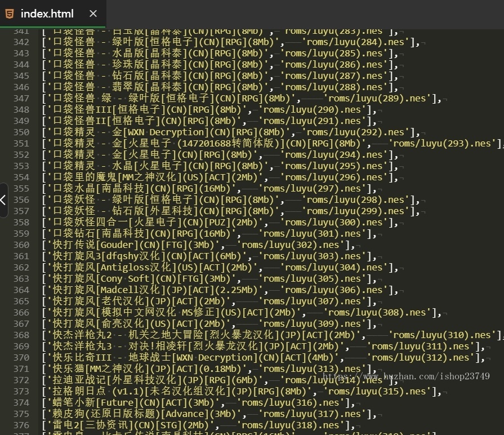Screen dimensions: 504x435
Task: Click 'Cony Soft' on line 363
Action: (x=126, y=279)
